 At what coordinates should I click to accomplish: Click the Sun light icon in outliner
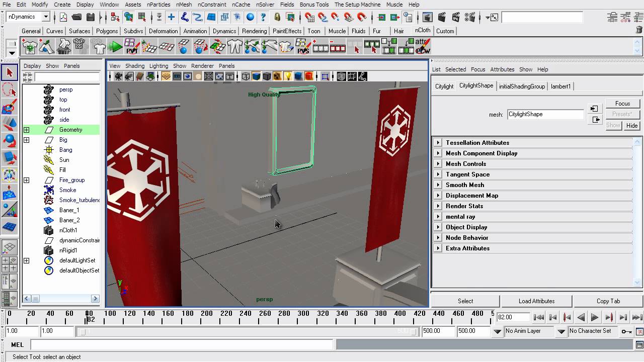(x=49, y=160)
